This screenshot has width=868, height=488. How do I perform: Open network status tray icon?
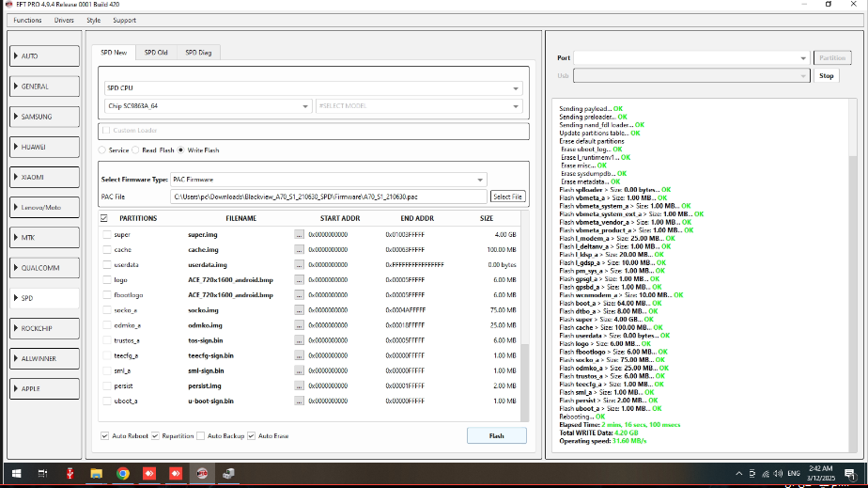tap(766, 474)
